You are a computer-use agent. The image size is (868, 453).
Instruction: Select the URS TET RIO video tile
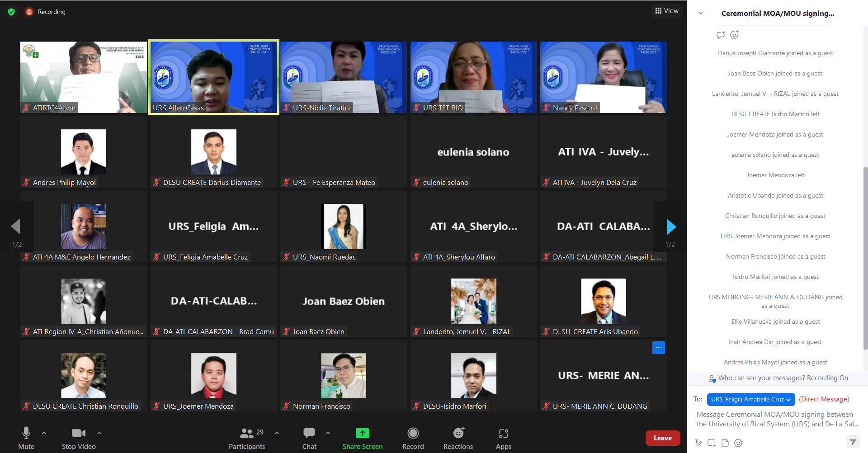(x=474, y=77)
